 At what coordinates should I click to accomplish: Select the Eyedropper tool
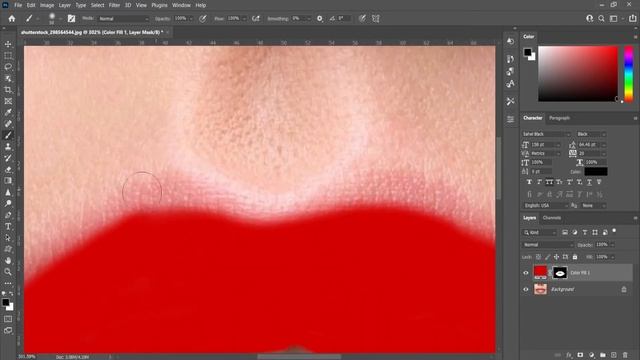[x=8, y=112]
